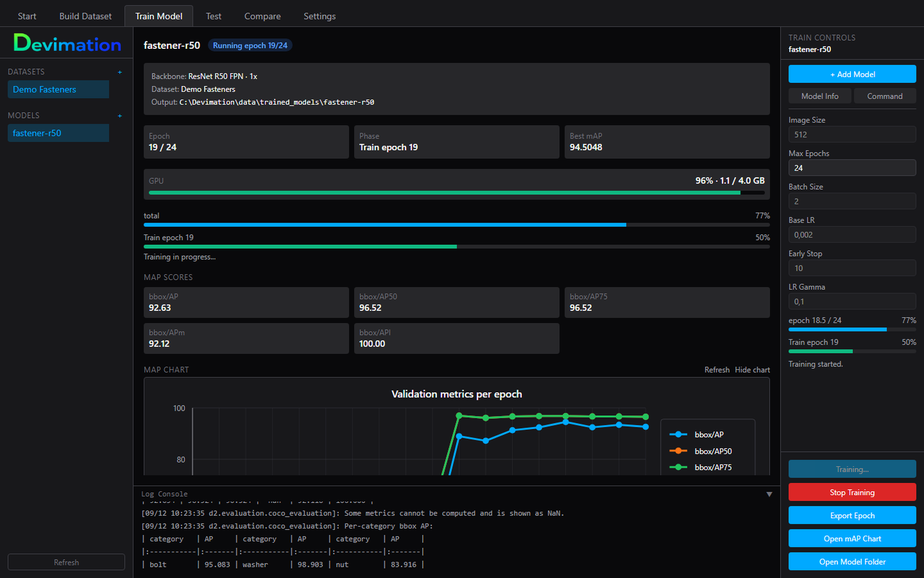Screen dimensions: 924x578
Task: Switch to Model Info panel
Action: click(x=820, y=96)
